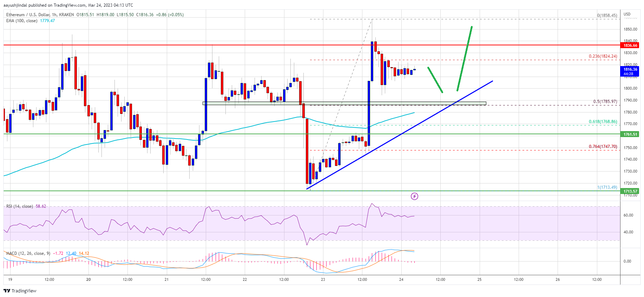
Task: Click the 0.764(1747.70) Fibonacci level label
Action: click(603, 147)
